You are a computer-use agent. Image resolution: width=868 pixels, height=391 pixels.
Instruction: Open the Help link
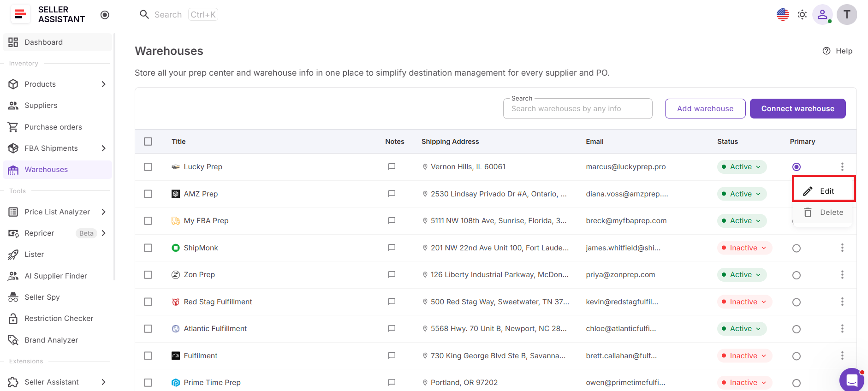pos(838,51)
